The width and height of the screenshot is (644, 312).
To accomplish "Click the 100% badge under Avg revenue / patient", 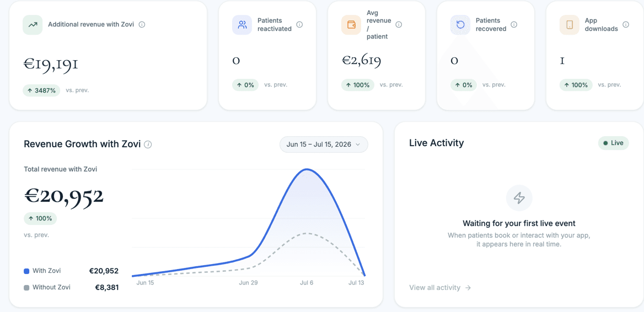I will 358,85.
